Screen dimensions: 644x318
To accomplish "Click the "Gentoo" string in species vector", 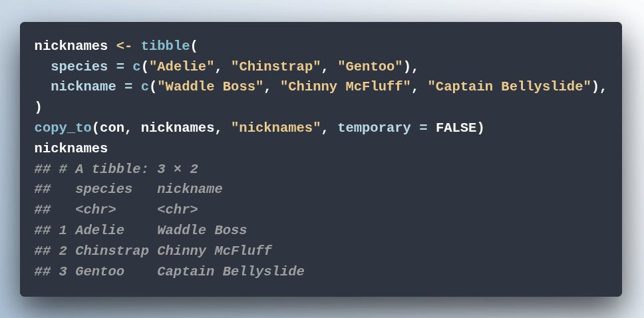I will coord(370,66).
